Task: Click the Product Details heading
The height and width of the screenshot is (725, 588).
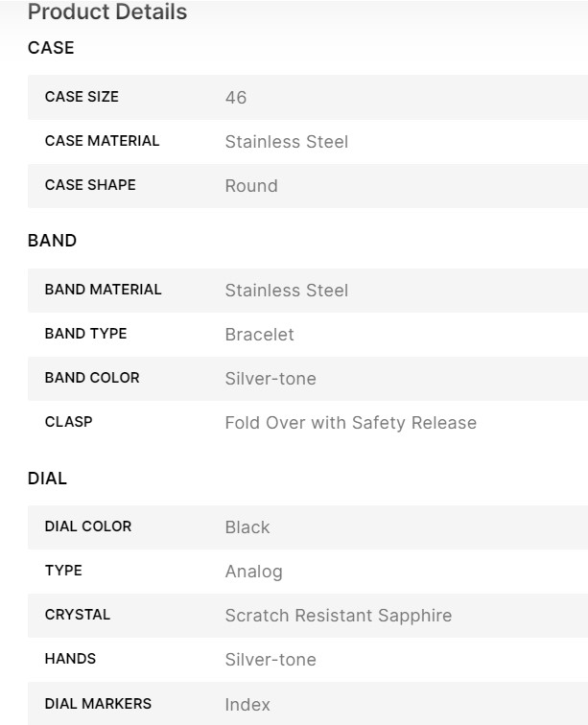Action: (x=107, y=12)
